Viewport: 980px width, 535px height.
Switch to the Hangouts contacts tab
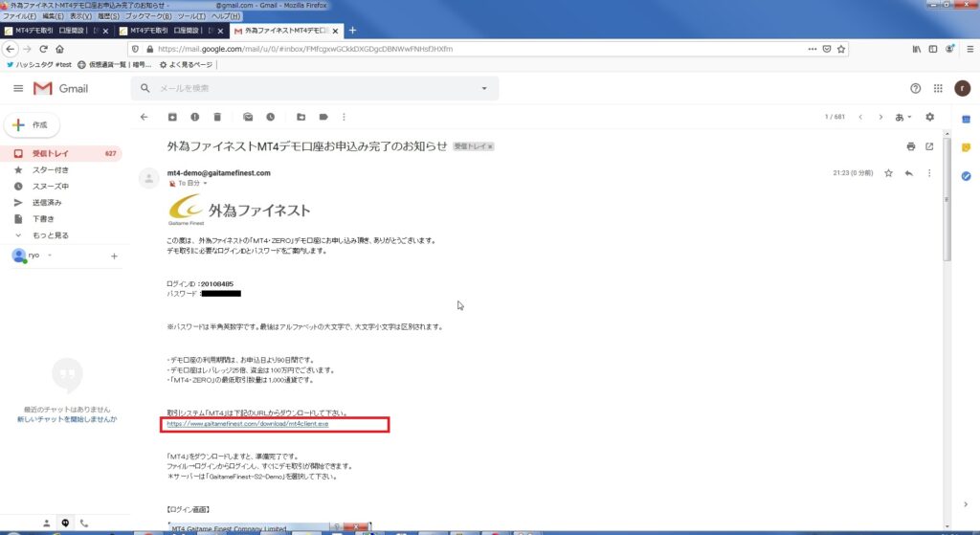pos(46,524)
